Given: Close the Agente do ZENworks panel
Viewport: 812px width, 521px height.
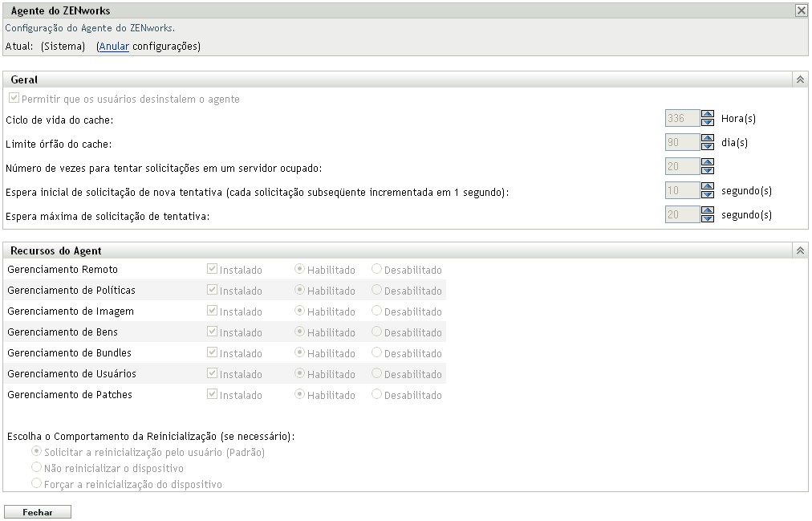Looking at the screenshot, I should click(x=801, y=10).
